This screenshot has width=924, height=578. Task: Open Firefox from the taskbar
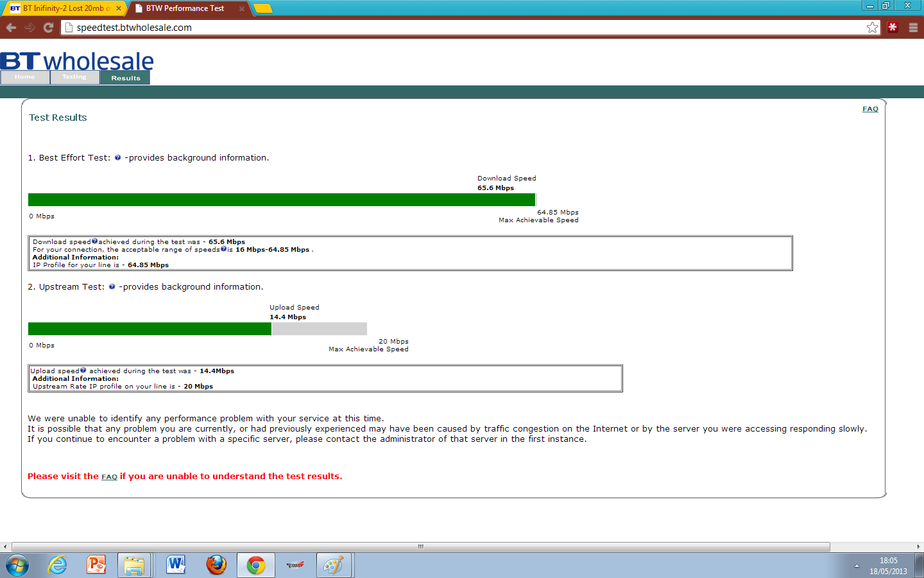pos(216,565)
